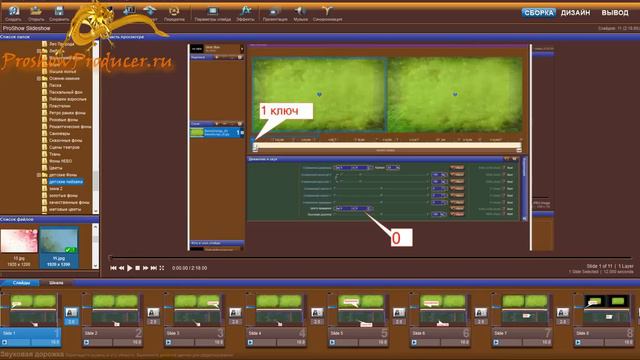Click the Открыть (Open) toolbar icon
This screenshot has width=640, height=360.
[x=36, y=12]
